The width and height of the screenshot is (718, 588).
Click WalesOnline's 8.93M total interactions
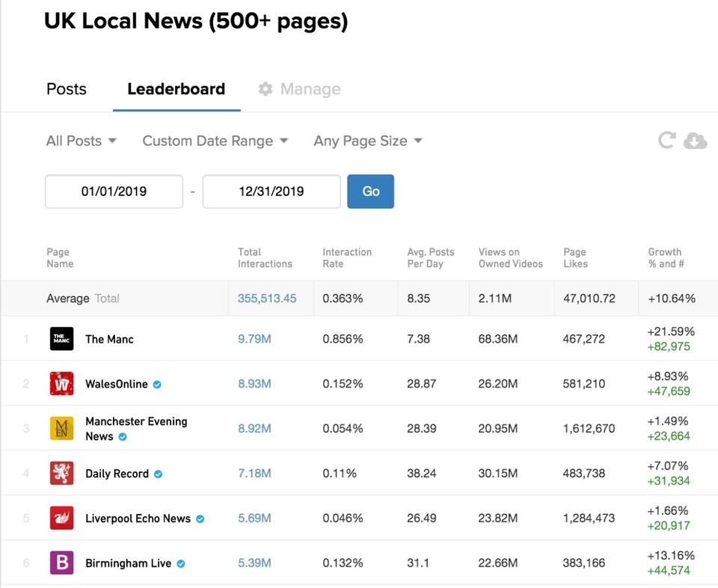[x=254, y=384]
